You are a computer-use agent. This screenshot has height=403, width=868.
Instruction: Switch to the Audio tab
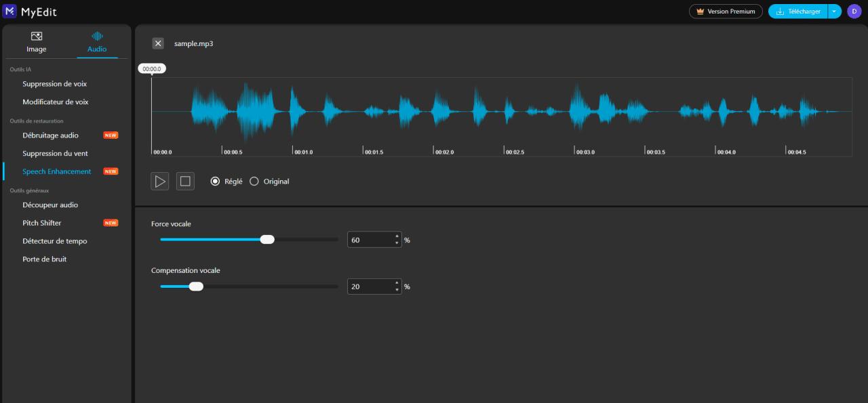[x=96, y=41]
